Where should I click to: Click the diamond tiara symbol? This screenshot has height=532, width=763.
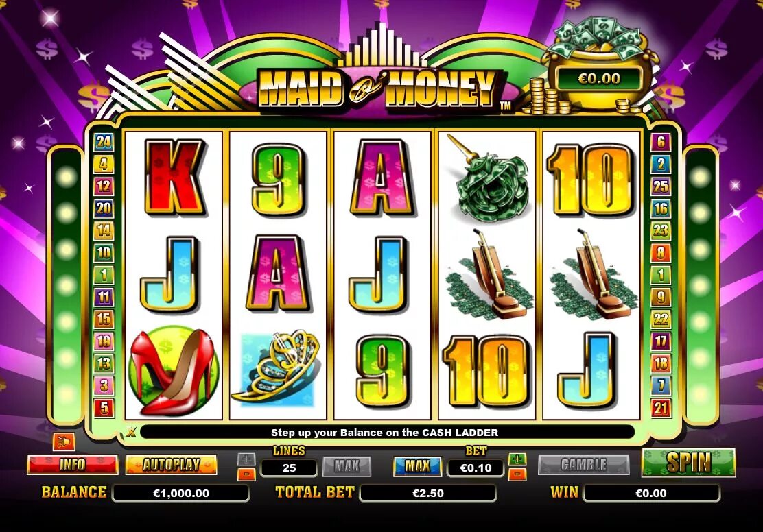pos(277,368)
